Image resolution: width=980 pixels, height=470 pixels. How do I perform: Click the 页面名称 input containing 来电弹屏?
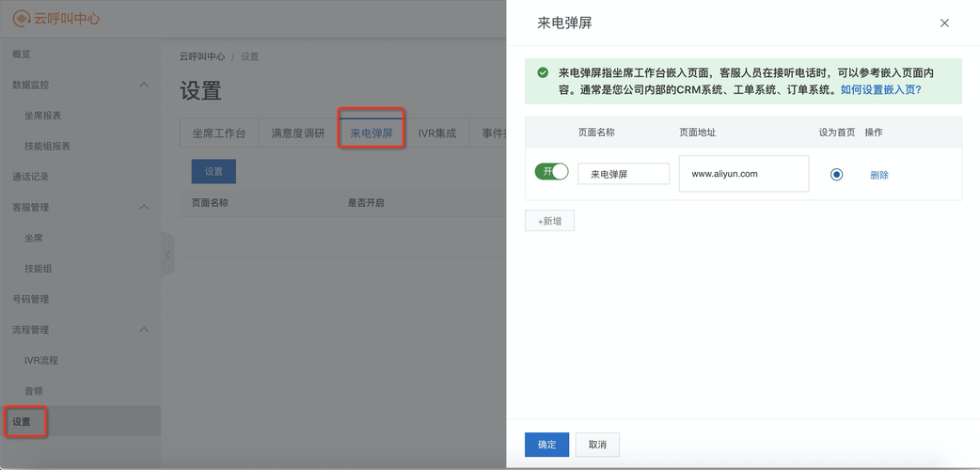coord(624,174)
